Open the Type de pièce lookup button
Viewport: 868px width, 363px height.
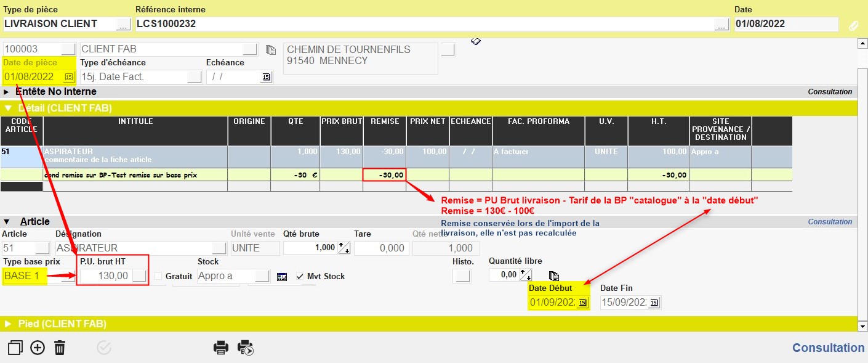pos(123,24)
